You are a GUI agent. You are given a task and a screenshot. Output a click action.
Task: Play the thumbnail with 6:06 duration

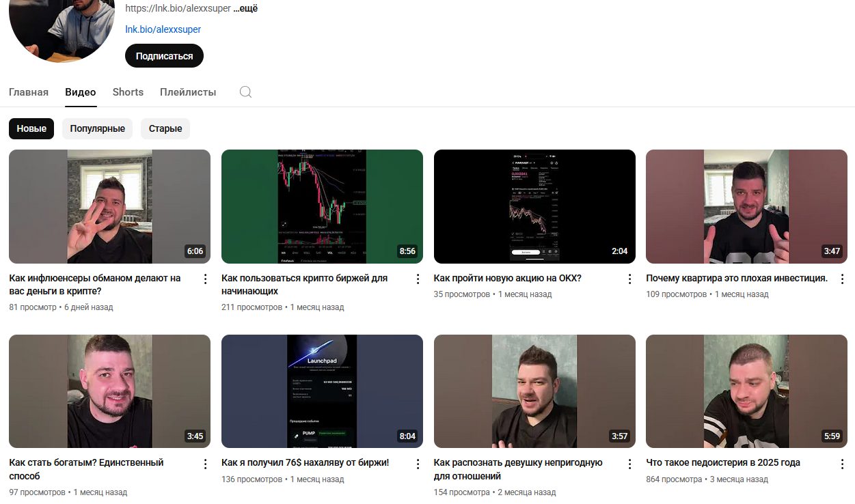(109, 206)
